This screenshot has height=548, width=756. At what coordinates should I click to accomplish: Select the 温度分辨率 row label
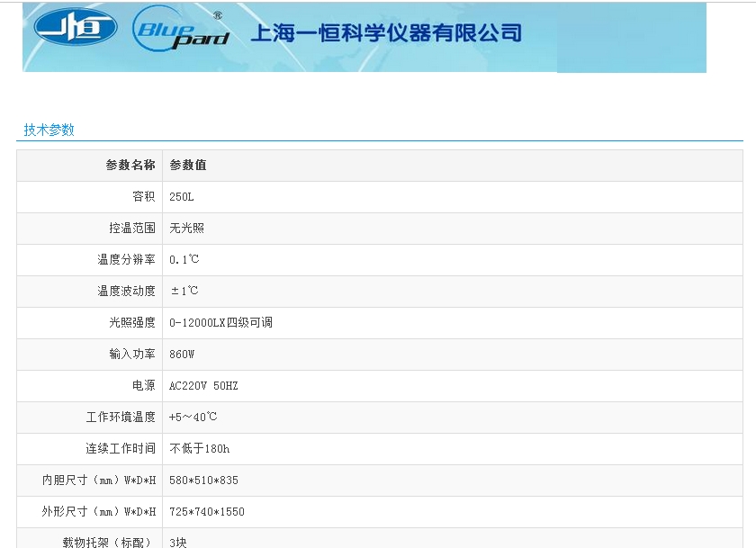(x=126, y=260)
